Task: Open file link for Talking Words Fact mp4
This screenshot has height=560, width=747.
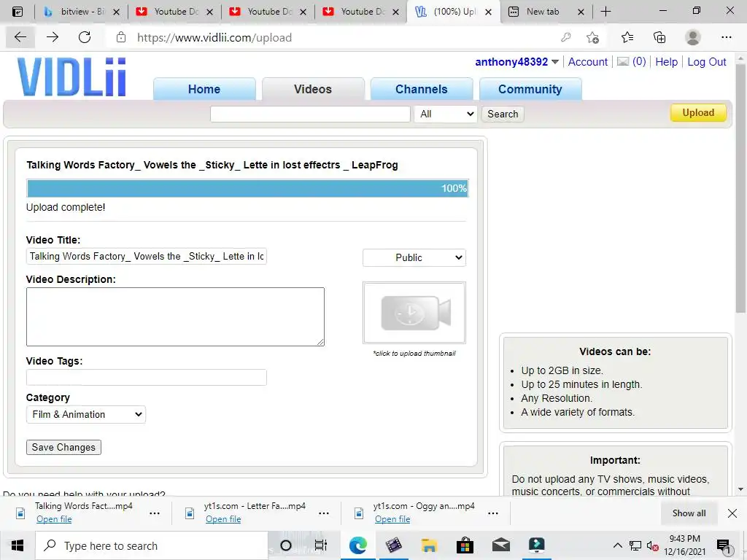Action: pyautogui.click(x=54, y=519)
